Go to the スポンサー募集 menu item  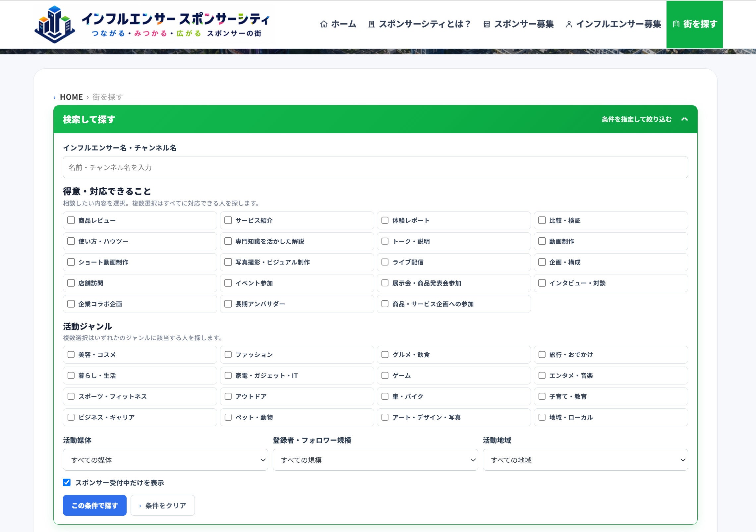point(519,24)
